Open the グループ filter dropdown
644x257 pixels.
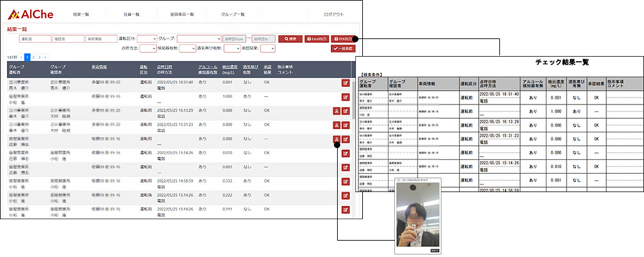point(199,38)
